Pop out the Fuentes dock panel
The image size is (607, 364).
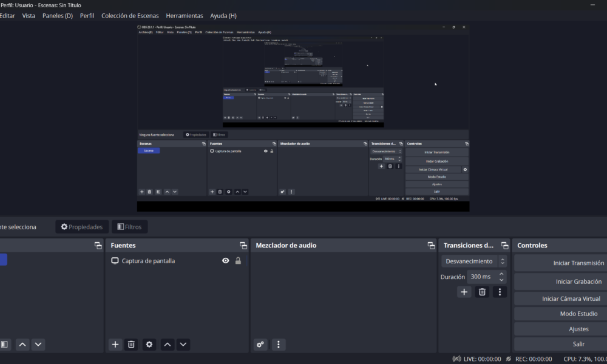pyautogui.click(x=243, y=245)
